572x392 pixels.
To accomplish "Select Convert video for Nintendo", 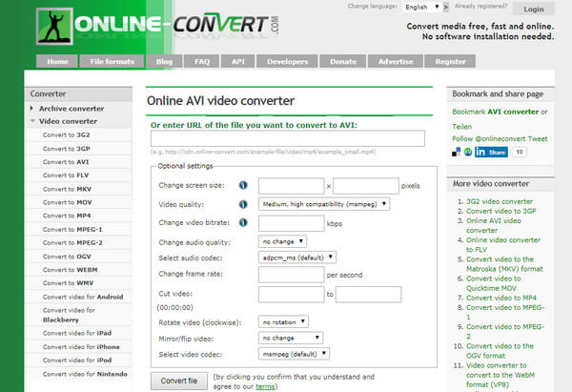I will click(85, 374).
